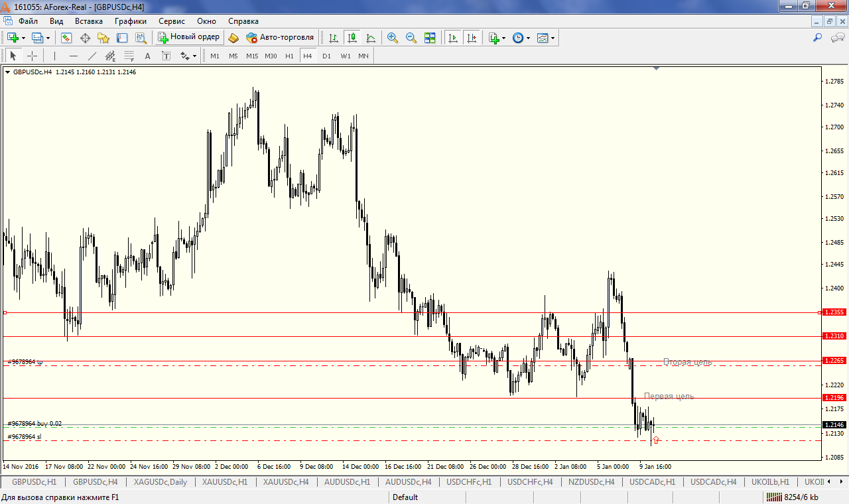Switch to M1 timeframe
This screenshot has width=849, height=504.
(x=215, y=56)
